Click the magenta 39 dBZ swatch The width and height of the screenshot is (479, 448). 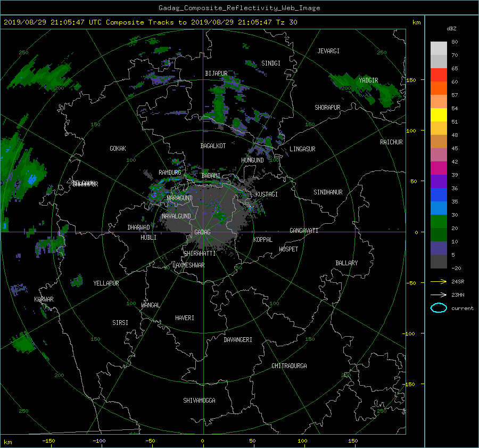(x=439, y=168)
